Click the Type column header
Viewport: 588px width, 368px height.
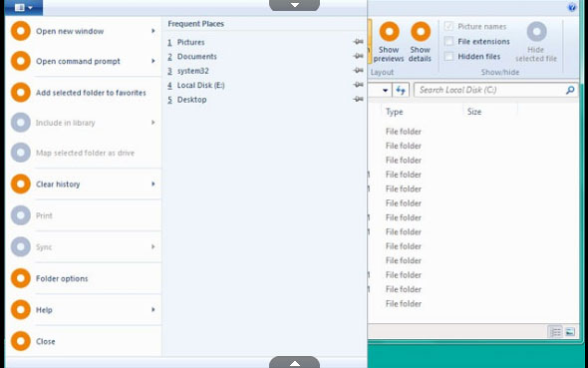[394, 112]
